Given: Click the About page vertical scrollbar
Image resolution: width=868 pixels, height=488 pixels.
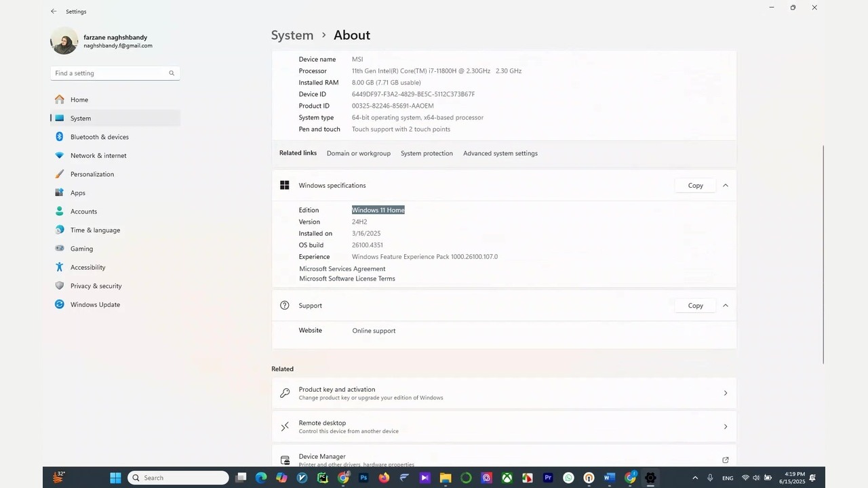Looking at the screenshot, I should (824, 254).
